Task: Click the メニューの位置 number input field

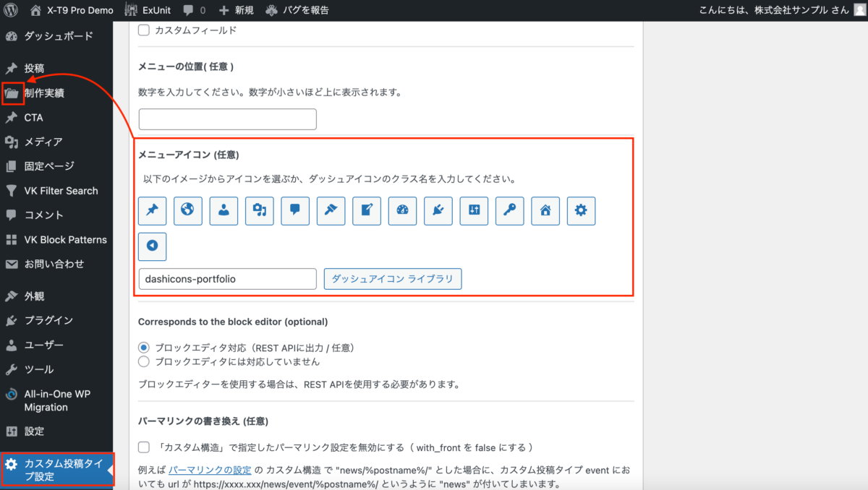Action: (x=228, y=119)
